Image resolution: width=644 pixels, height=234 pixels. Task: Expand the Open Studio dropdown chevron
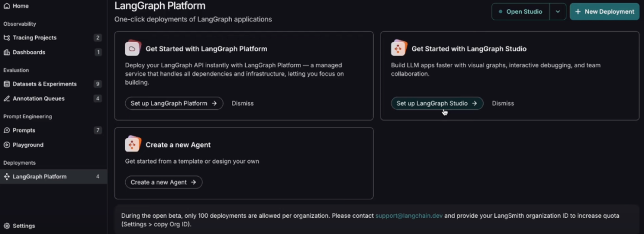(558, 11)
